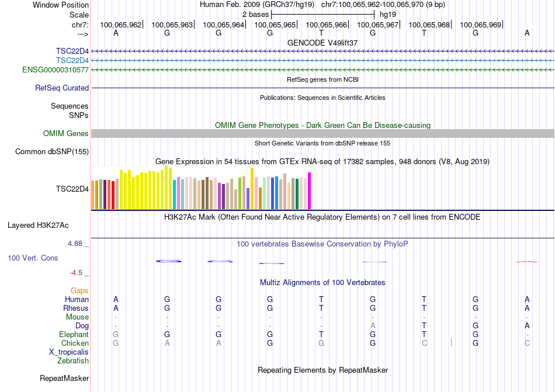Click the Gaps alignment row label

(79, 290)
